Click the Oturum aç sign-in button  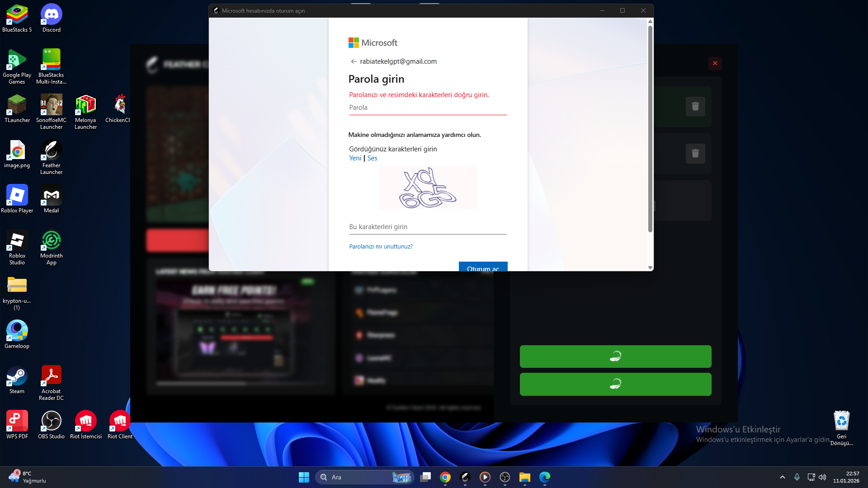(483, 267)
